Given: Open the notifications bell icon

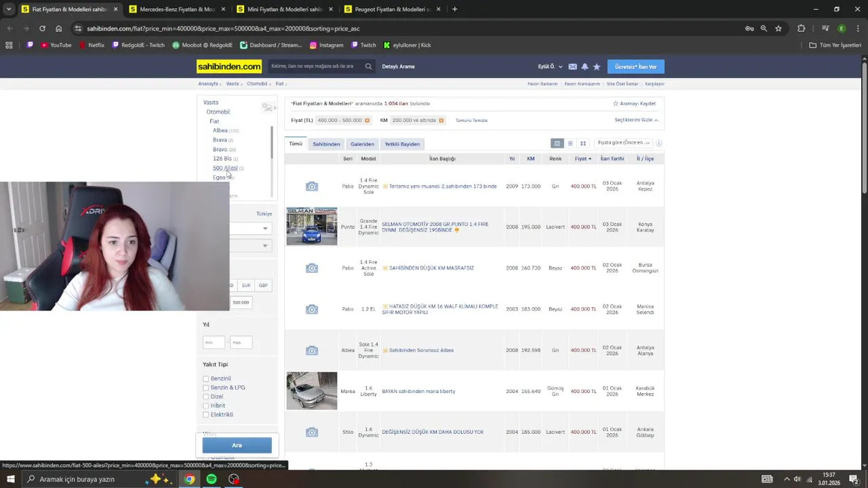Looking at the screenshot, I should coord(585,66).
